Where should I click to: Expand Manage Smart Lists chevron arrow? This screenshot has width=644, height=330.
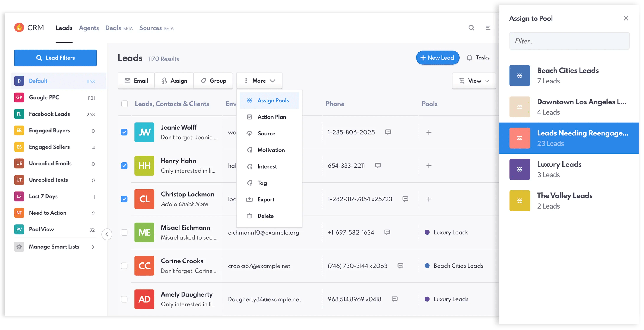pyautogui.click(x=93, y=247)
